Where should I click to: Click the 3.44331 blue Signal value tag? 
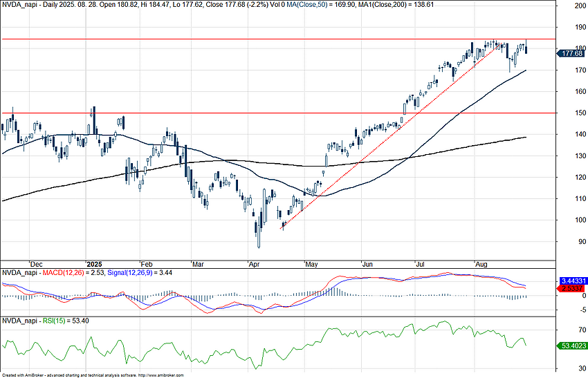[573, 281]
